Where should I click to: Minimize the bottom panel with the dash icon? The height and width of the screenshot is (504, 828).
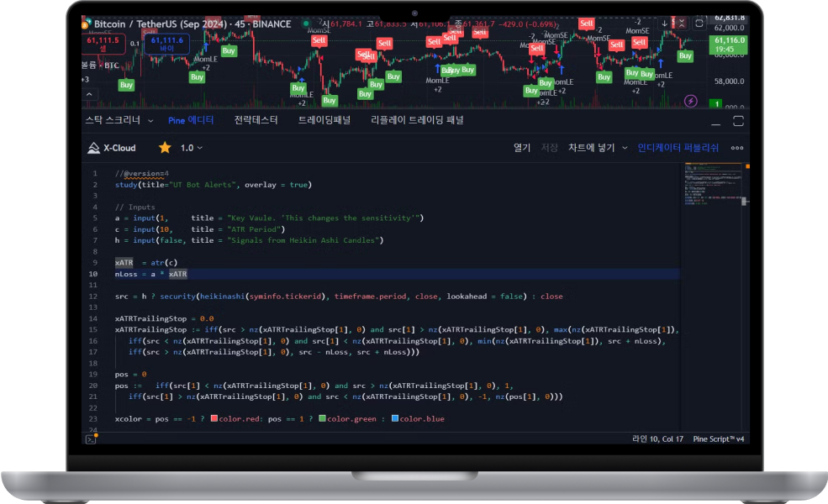point(715,123)
